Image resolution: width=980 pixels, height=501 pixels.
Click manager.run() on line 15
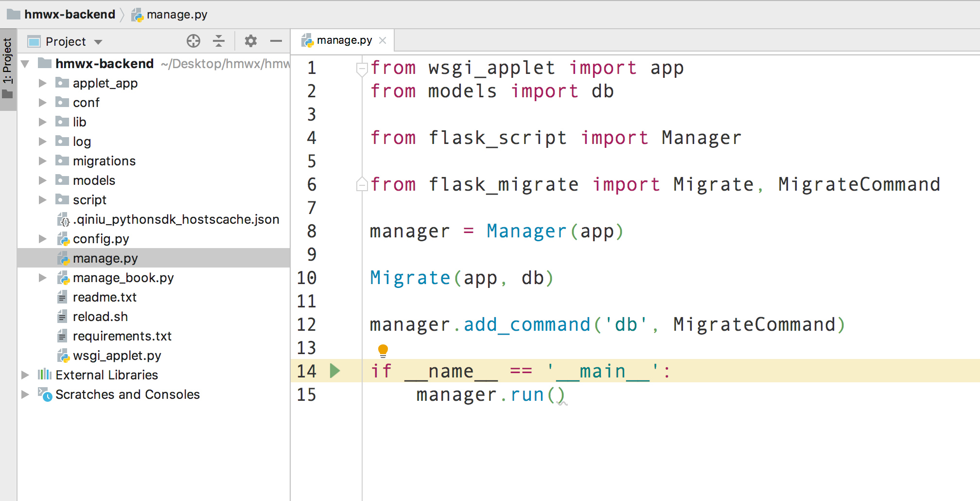[490, 394]
